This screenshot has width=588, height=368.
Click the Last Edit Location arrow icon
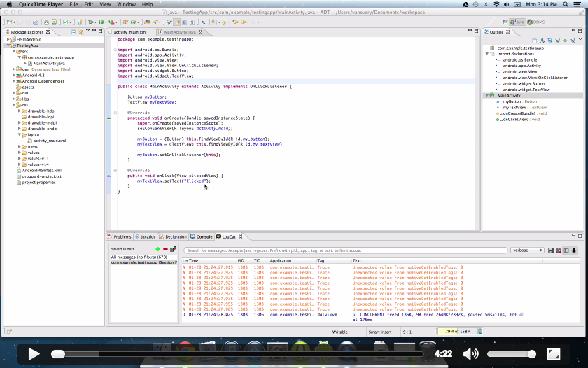tap(235, 22)
